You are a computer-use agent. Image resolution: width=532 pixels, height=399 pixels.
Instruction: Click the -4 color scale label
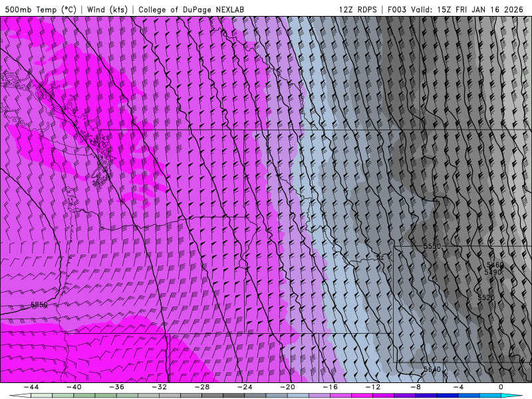tap(458, 387)
